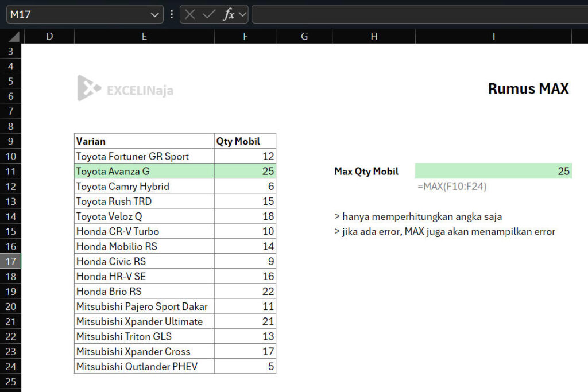Select row 9 header
This screenshot has height=392, width=588.
coord(10,141)
